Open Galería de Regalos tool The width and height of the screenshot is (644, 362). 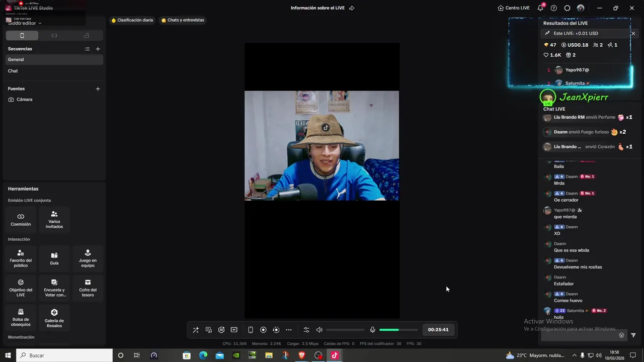click(54, 318)
